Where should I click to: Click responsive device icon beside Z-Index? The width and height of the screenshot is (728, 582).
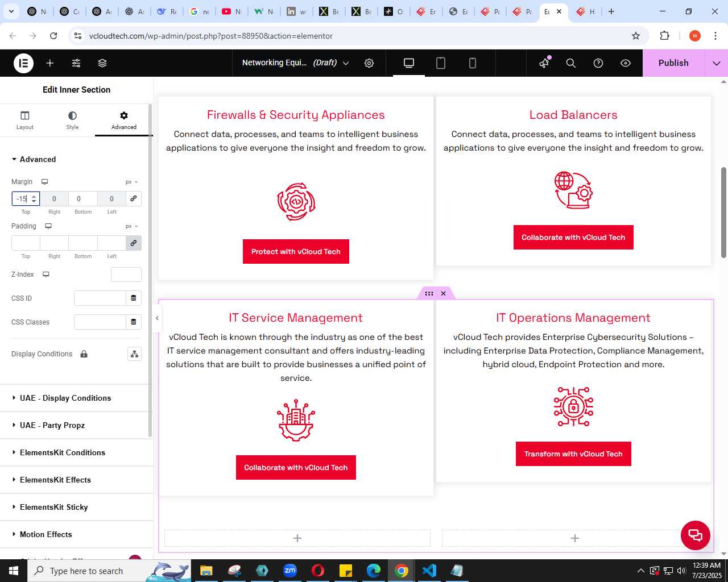pos(46,275)
